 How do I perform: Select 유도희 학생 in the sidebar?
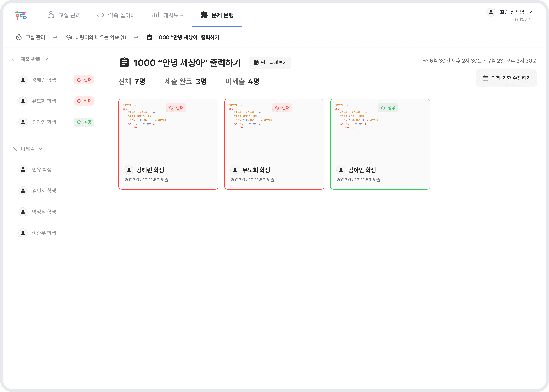tap(44, 101)
